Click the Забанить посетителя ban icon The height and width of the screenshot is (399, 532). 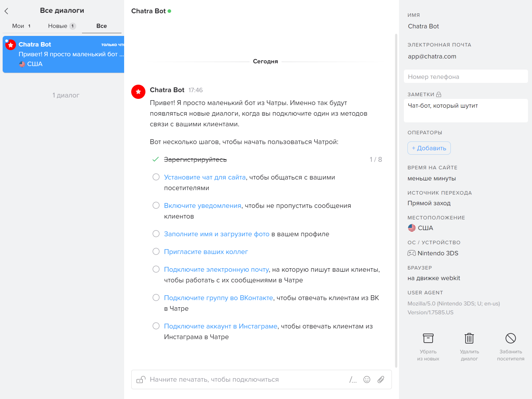pos(511,338)
